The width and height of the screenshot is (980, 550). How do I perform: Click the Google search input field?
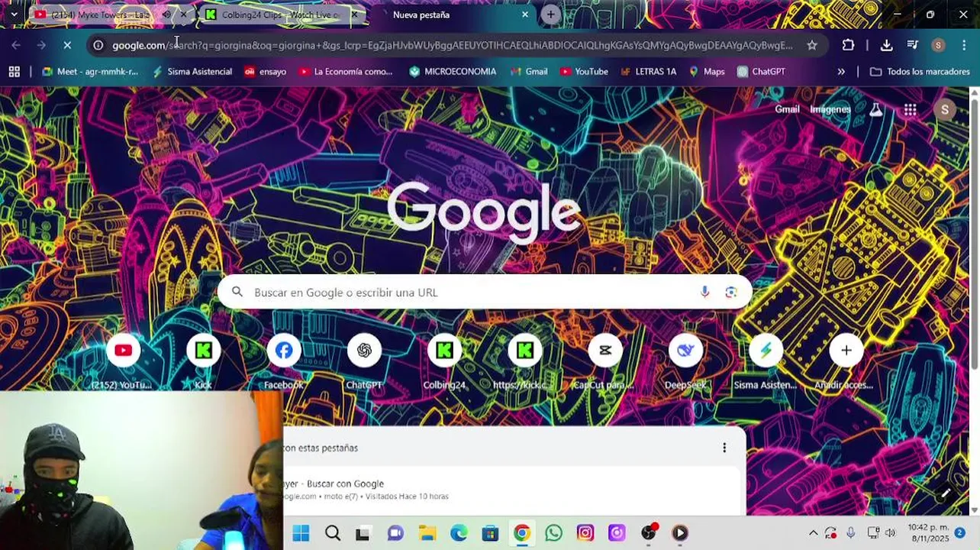click(485, 292)
